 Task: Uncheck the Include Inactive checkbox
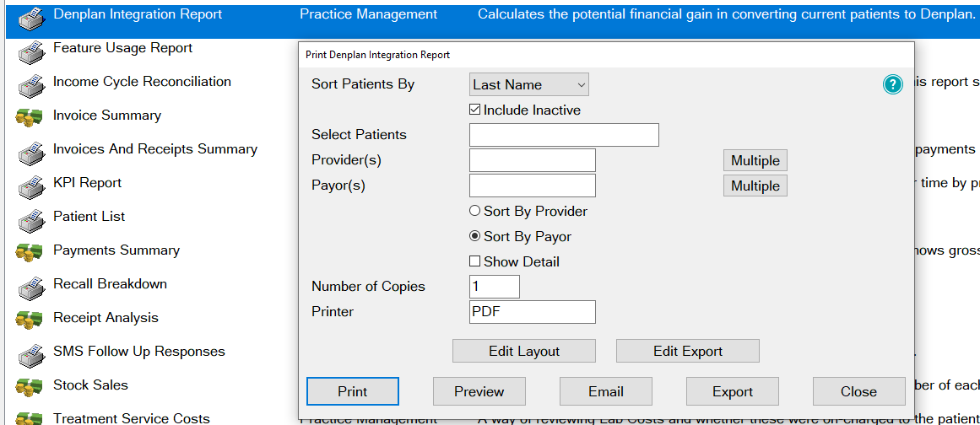tap(475, 110)
